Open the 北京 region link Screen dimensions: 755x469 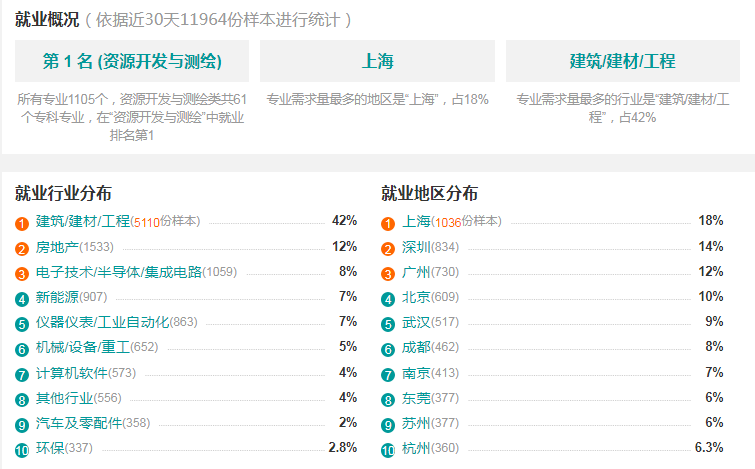pyautogui.click(x=416, y=297)
